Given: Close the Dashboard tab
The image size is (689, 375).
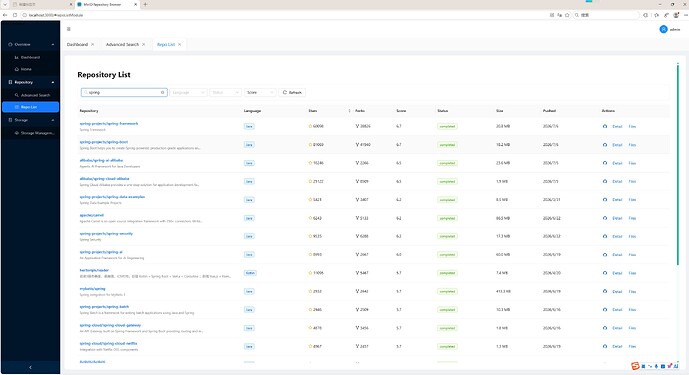Looking at the screenshot, I should click(x=92, y=44).
